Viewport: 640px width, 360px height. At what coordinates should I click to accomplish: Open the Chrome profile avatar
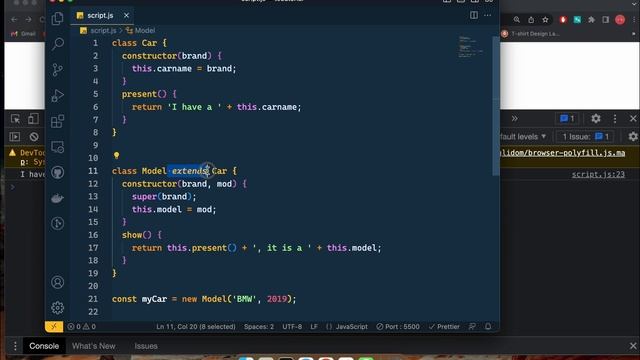[x=620, y=20]
